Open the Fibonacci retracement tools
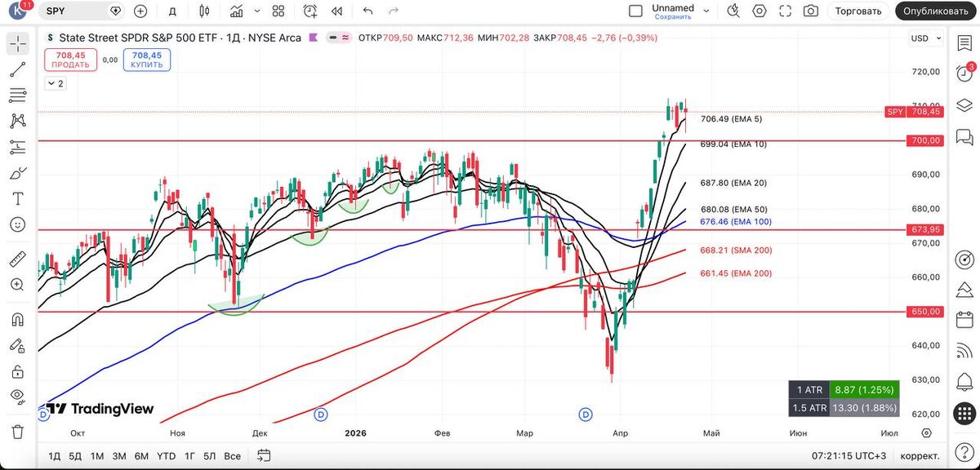This screenshot has height=470, width=980. tap(18, 95)
